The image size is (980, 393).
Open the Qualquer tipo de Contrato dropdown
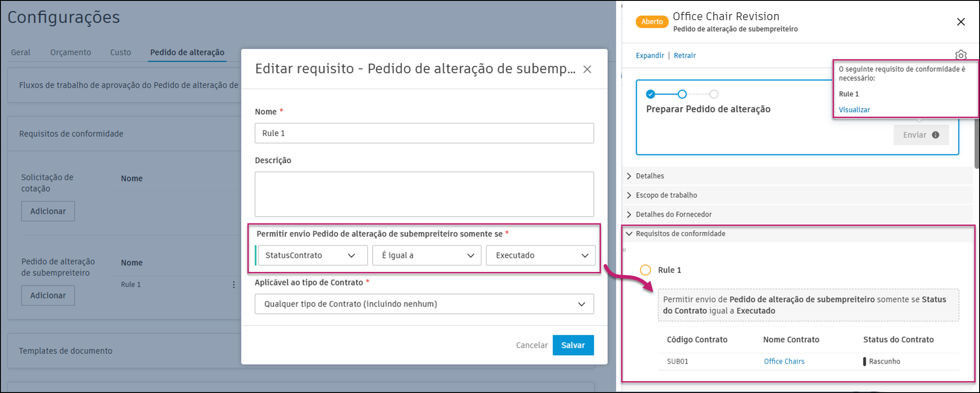pos(424,304)
